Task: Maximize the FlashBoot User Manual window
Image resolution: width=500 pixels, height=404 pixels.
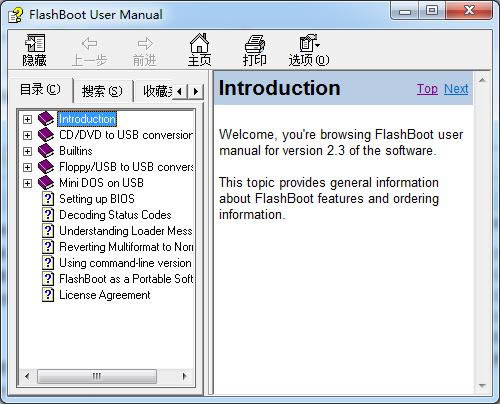Action: click(432, 11)
